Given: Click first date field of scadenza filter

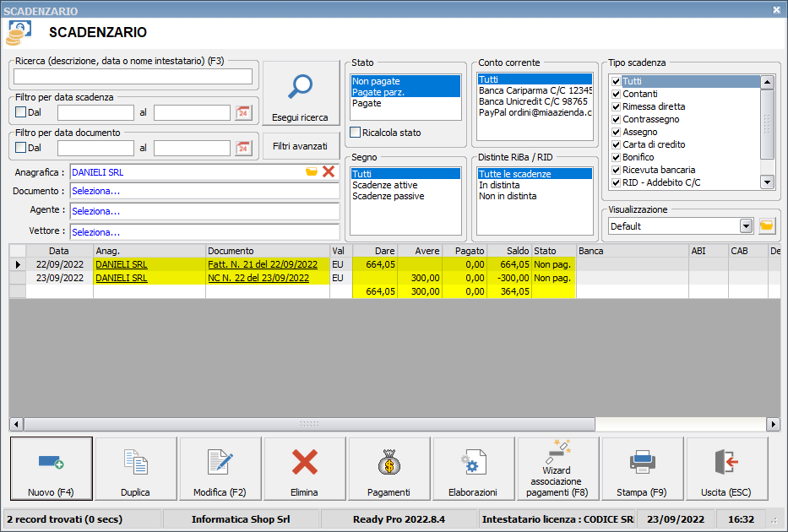Looking at the screenshot, I should pos(95,112).
